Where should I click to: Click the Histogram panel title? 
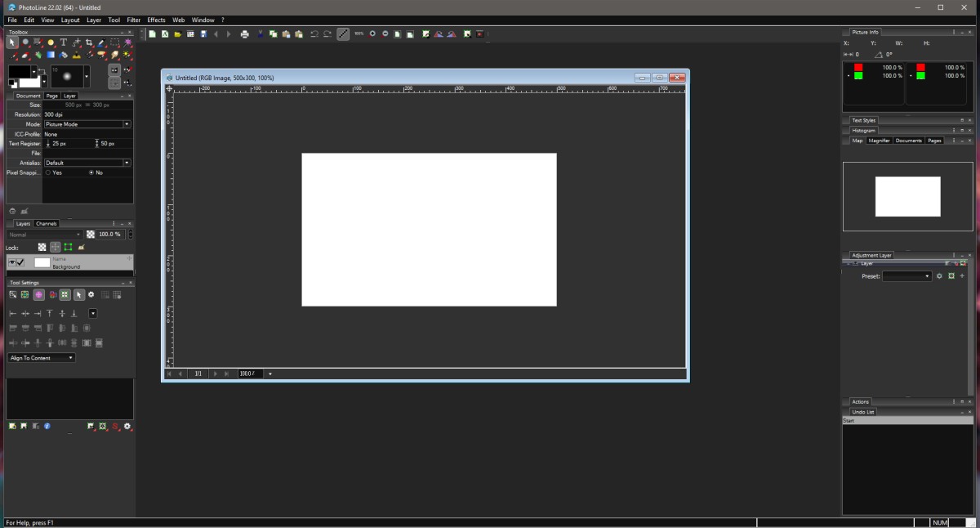pos(863,131)
